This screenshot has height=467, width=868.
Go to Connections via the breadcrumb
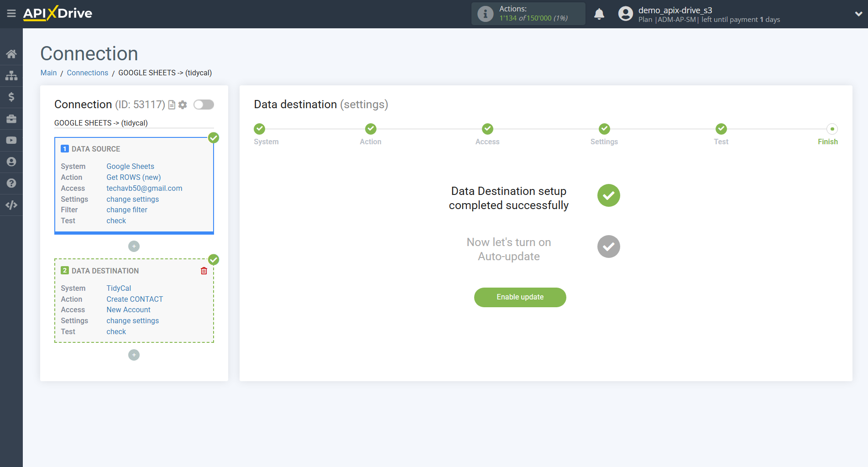point(87,73)
